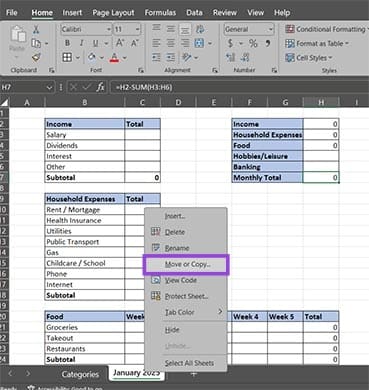Align text right
Image resolution: width=369 pixels, height=390 pixels.
pyautogui.click(x=185, y=43)
